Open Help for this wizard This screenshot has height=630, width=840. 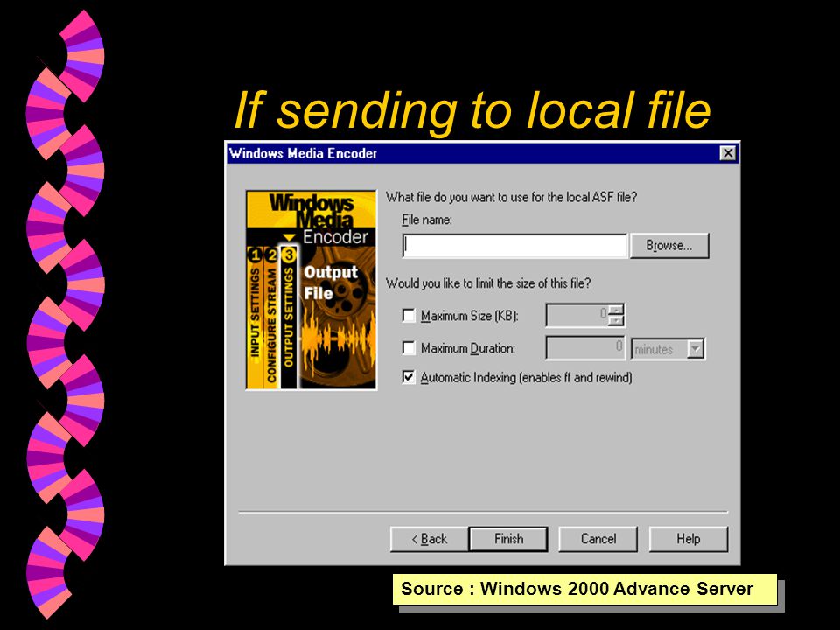point(689,539)
